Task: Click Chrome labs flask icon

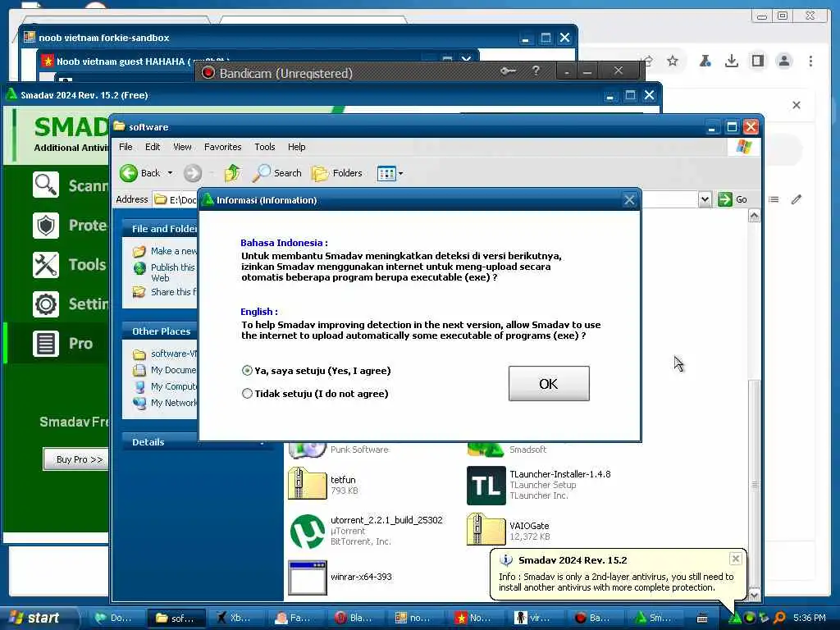Action: click(x=705, y=61)
